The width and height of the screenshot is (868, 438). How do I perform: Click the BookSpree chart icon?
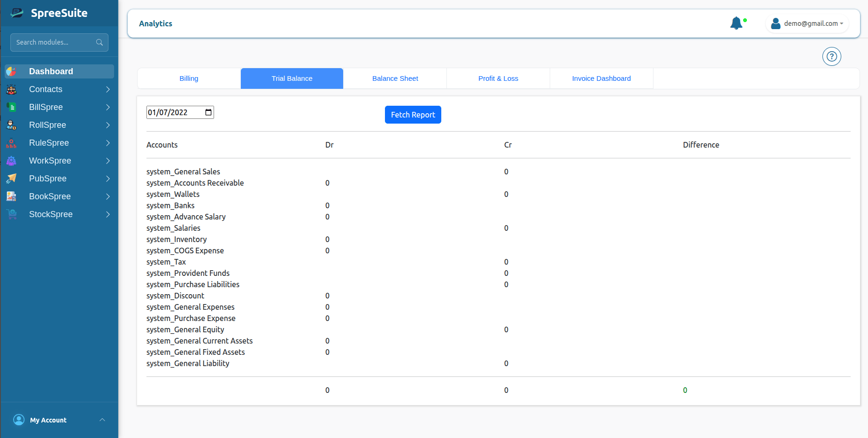click(11, 196)
